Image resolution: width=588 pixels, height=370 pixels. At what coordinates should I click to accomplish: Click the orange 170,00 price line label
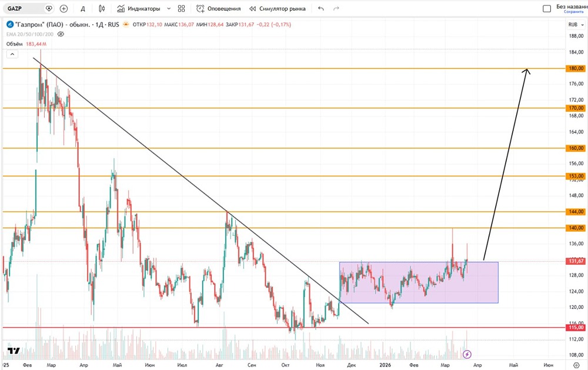tap(576, 108)
